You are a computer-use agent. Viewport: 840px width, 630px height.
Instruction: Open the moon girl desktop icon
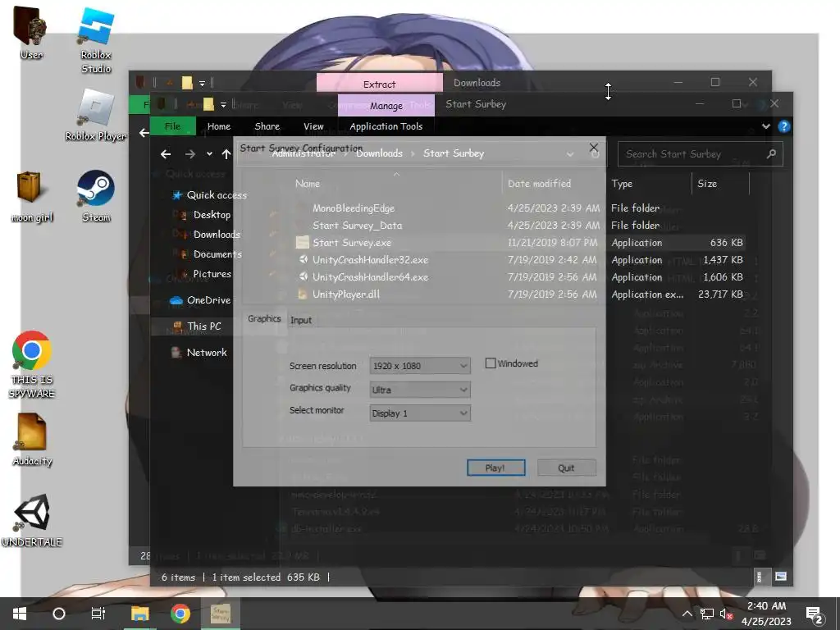pos(32,197)
